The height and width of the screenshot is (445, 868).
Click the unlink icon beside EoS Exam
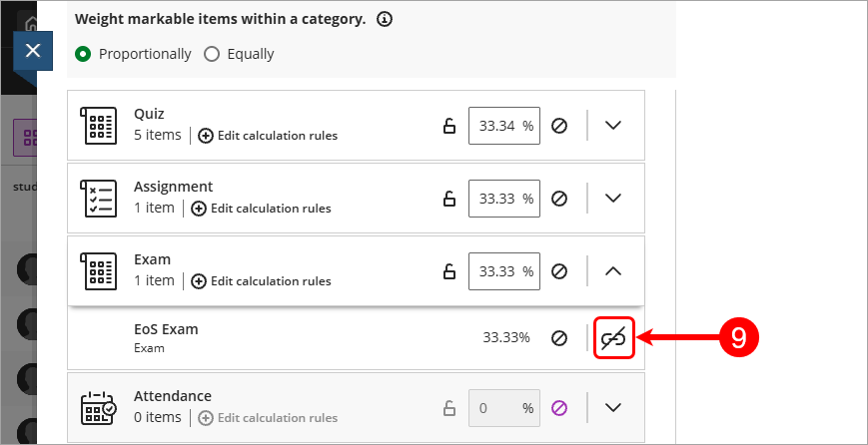(613, 338)
